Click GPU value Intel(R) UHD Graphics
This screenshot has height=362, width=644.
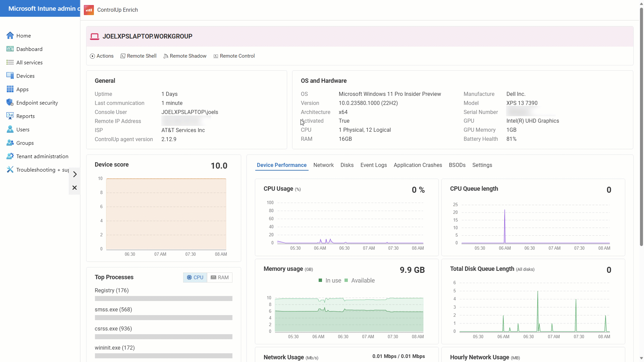(533, 121)
